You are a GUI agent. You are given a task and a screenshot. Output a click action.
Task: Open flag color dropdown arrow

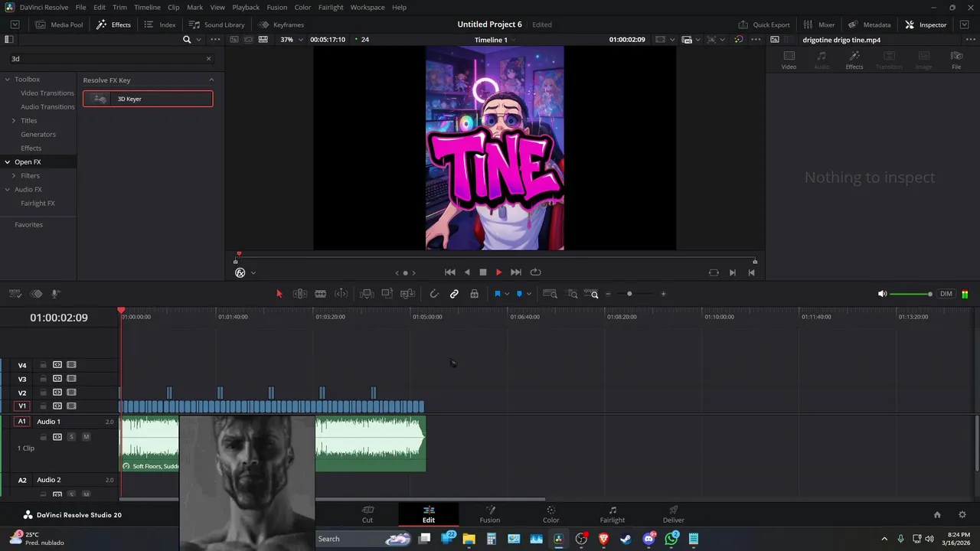click(506, 294)
